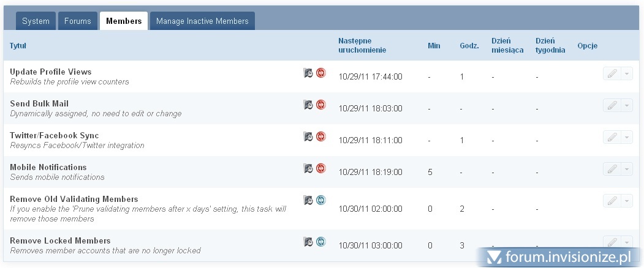Click blue refresh icon for Remove Old Validating Members
The width and height of the screenshot is (644, 268).
click(x=321, y=200)
